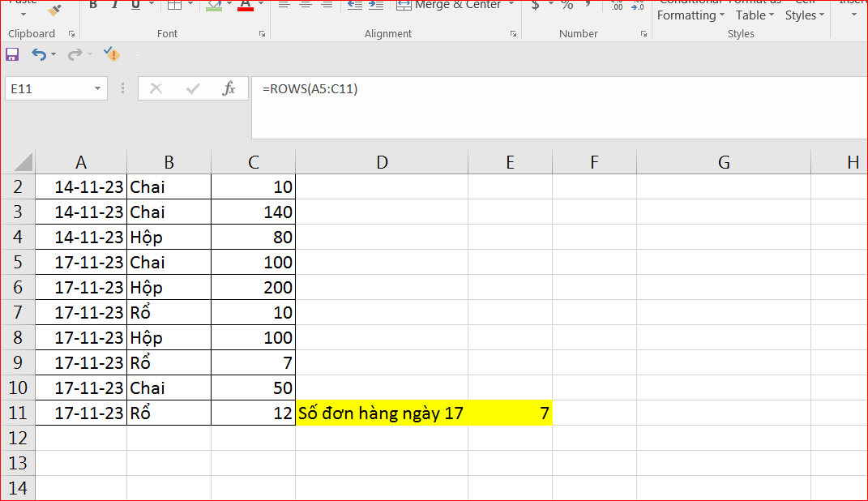The image size is (868, 501).
Task: Select column A header
Action: pyautogui.click(x=81, y=162)
